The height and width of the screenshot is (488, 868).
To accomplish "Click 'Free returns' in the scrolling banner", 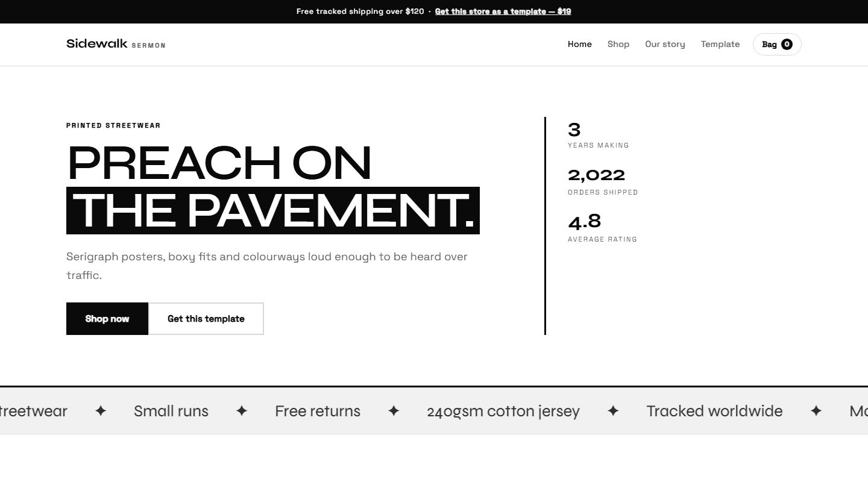I will tap(318, 411).
